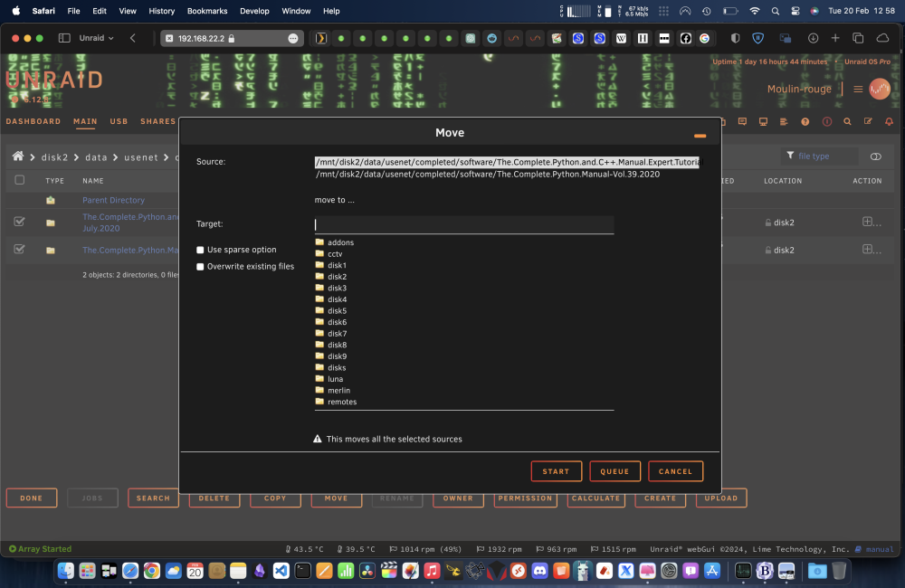Toggle the select-all checkbox in the table header
905x588 pixels.
(20, 180)
